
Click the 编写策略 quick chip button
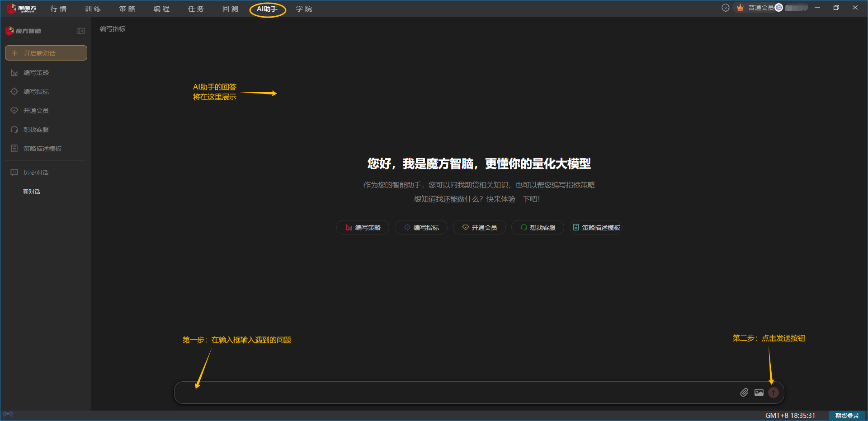point(363,228)
